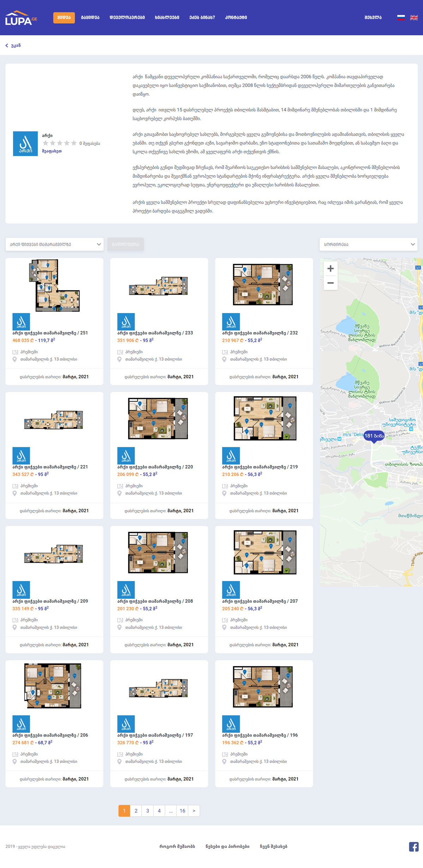This screenshot has width=423, height=868.
Task: Click the login link in header
Action: (373, 18)
